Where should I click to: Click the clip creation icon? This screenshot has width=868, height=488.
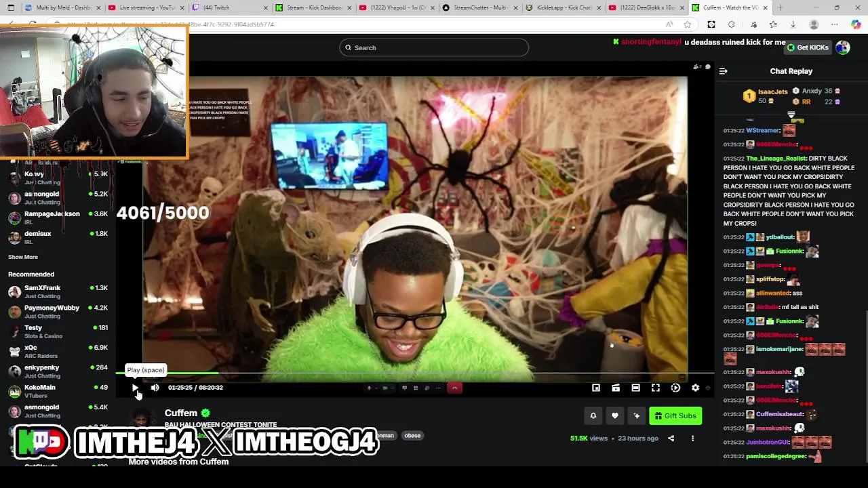tap(616, 388)
